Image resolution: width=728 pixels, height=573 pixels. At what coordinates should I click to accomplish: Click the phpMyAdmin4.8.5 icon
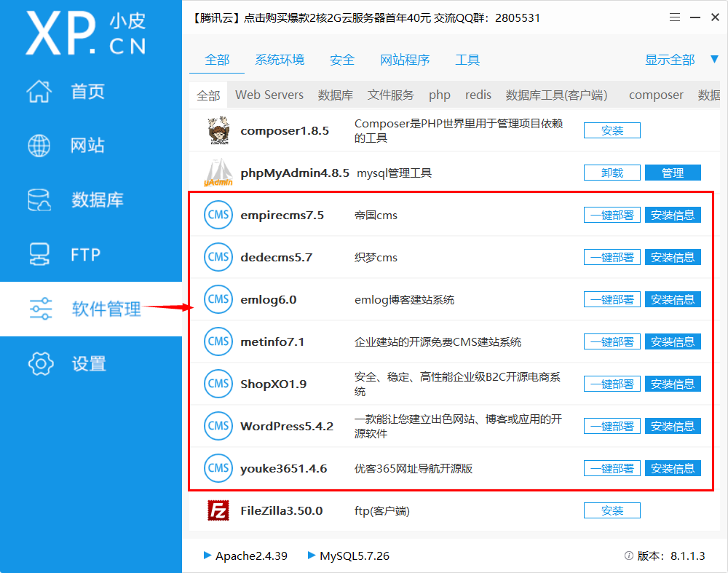tap(218, 173)
